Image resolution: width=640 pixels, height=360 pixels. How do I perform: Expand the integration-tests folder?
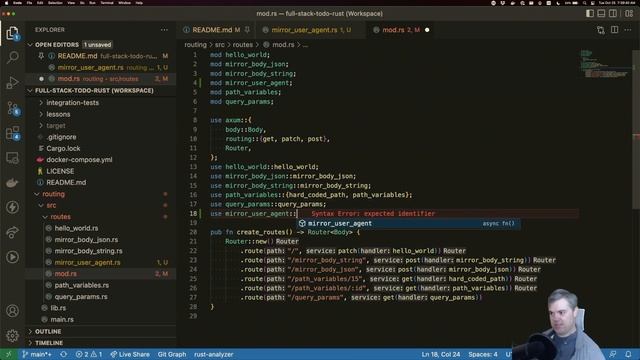tap(73, 103)
